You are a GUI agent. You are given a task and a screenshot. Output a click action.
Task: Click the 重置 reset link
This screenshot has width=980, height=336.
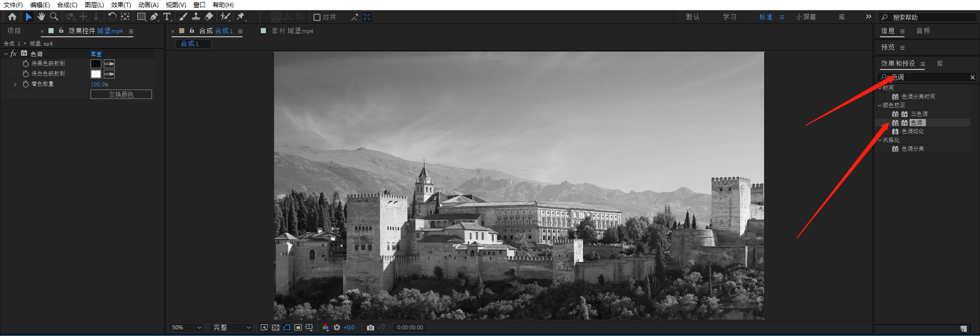tap(96, 54)
